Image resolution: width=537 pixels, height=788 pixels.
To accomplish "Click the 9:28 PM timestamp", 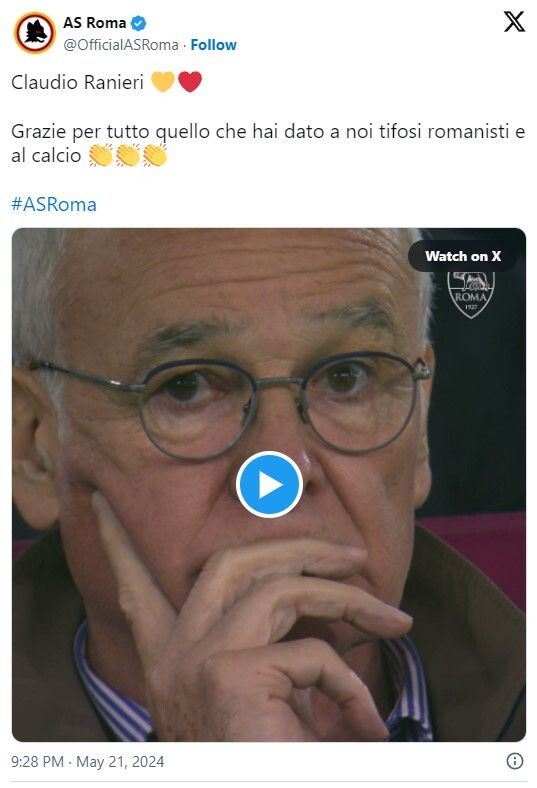I will pos(37,761).
